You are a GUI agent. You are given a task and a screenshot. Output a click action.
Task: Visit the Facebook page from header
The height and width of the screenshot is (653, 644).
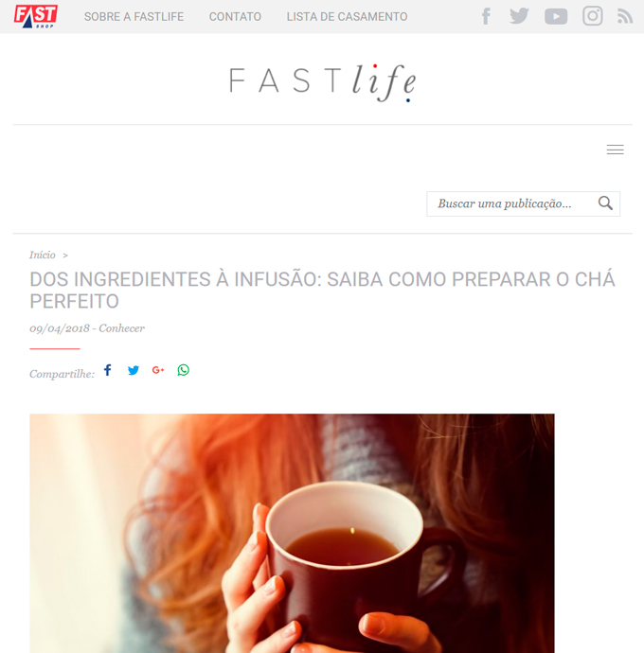[486, 17]
